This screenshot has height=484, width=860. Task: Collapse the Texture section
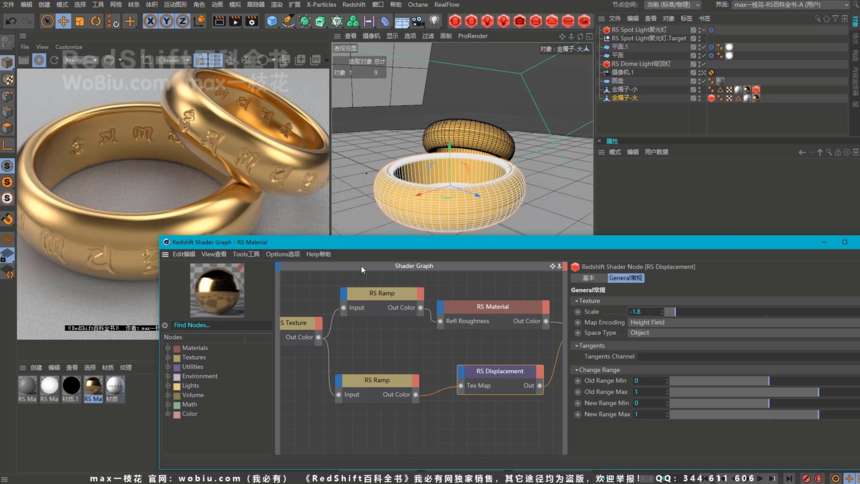coord(576,301)
